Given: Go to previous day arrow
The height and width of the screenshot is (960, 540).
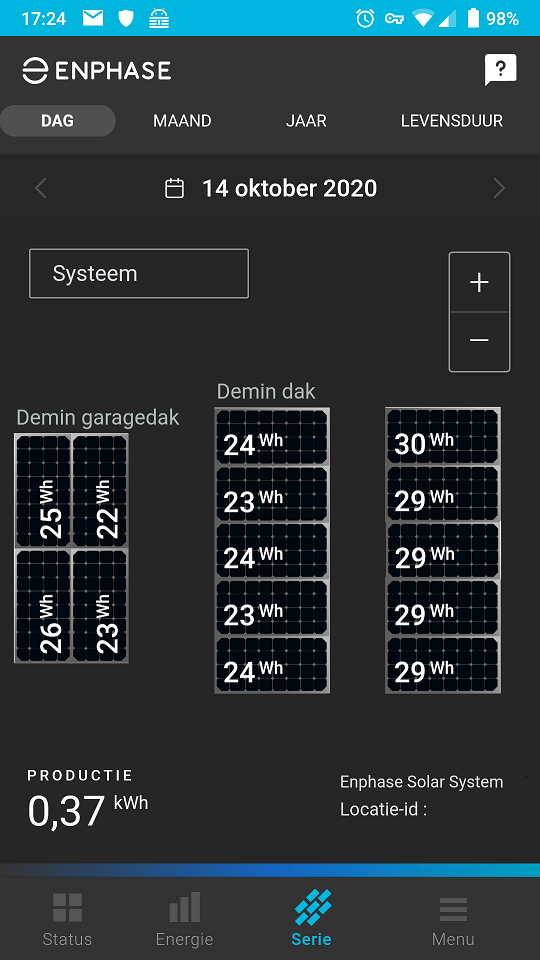Looking at the screenshot, I should click(40, 188).
